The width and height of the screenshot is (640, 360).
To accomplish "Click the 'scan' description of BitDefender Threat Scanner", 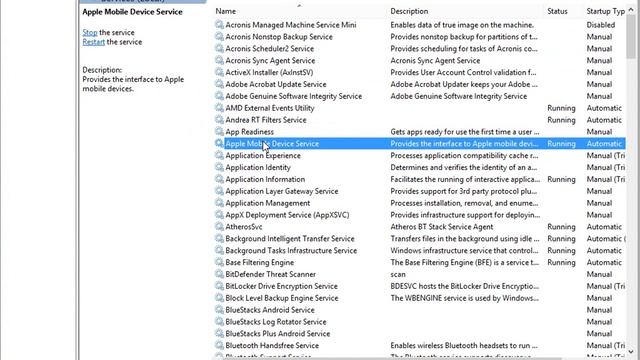I will (x=398, y=274).
